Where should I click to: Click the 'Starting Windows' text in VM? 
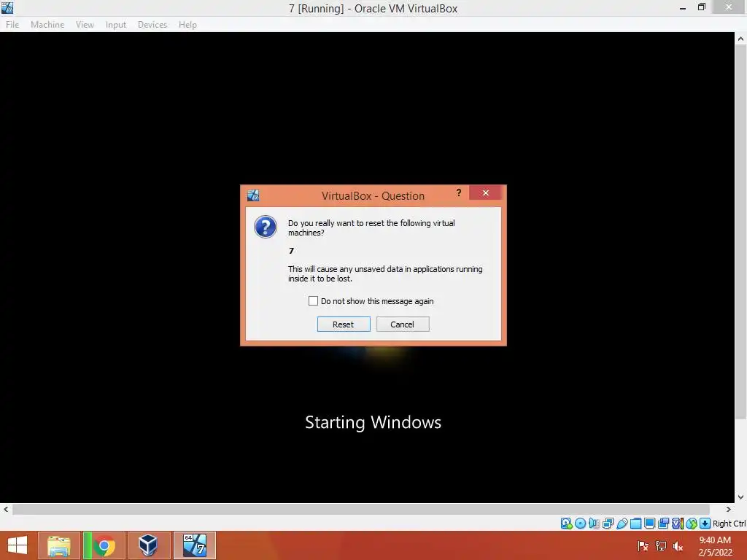(x=373, y=422)
